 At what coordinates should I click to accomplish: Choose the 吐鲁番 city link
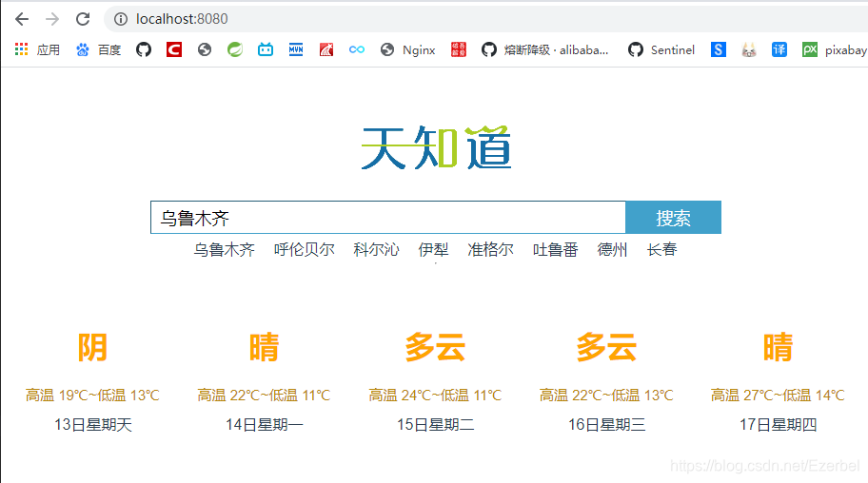click(x=556, y=249)
